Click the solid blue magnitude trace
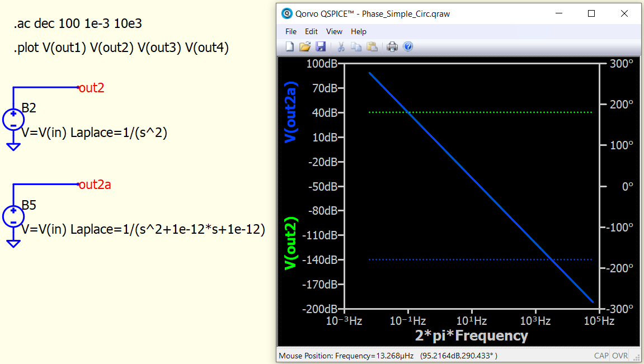 coord(481,186)
